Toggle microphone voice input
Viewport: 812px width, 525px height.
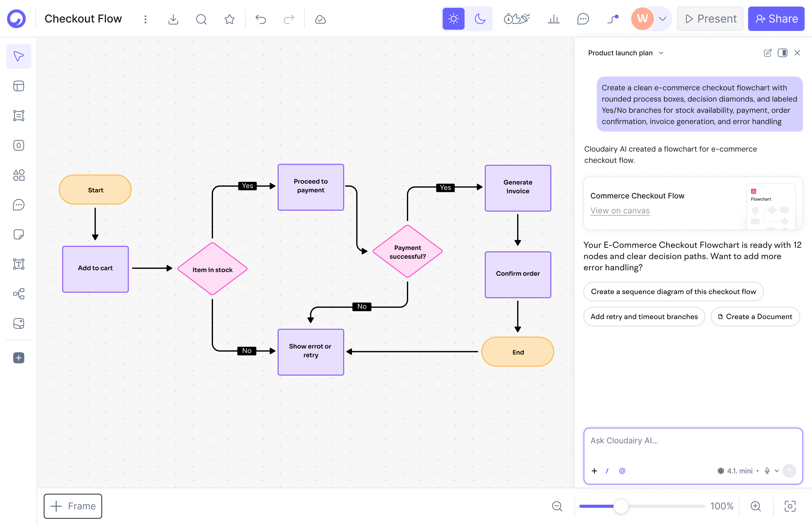pyautogui.click(x=767, y=471)
